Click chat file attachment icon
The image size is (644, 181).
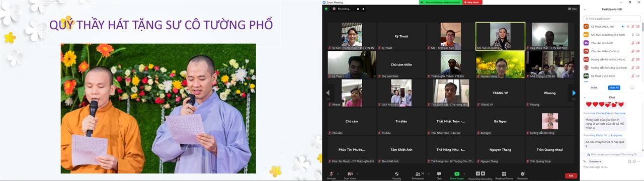click(629, 161)
